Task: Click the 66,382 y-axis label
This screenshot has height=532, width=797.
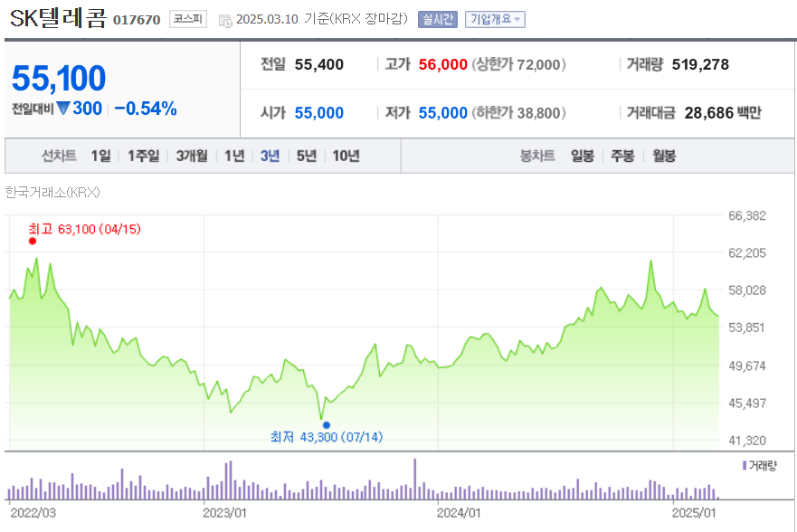Action: [747, 215]
